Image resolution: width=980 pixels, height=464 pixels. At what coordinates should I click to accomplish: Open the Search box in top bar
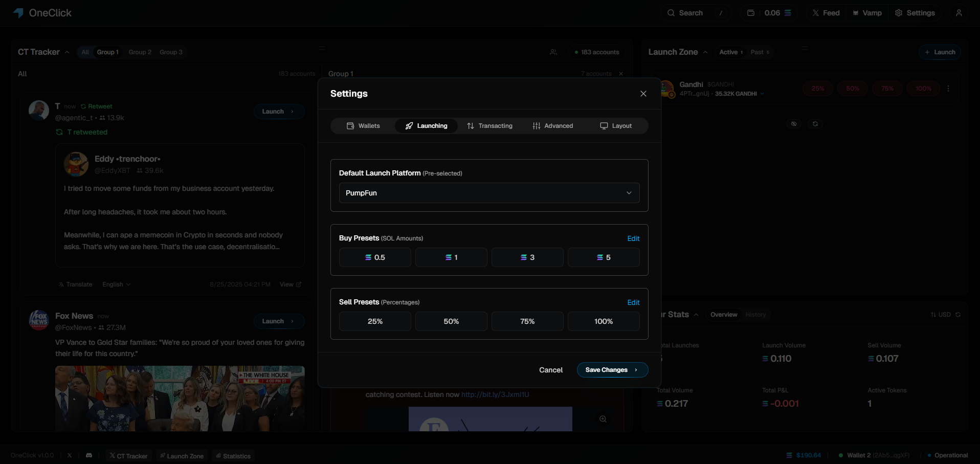point(696,13)
